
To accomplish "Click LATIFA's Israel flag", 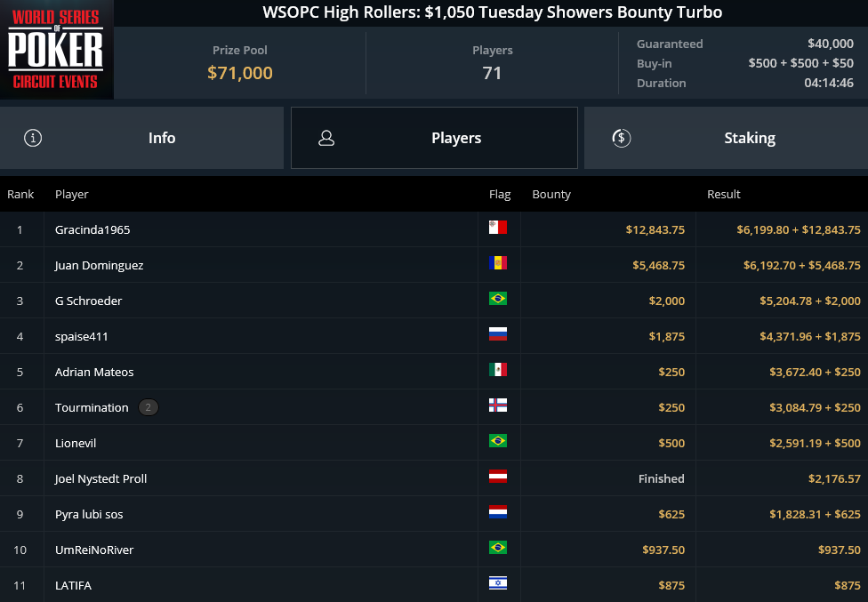I will (x=498, y=582).
